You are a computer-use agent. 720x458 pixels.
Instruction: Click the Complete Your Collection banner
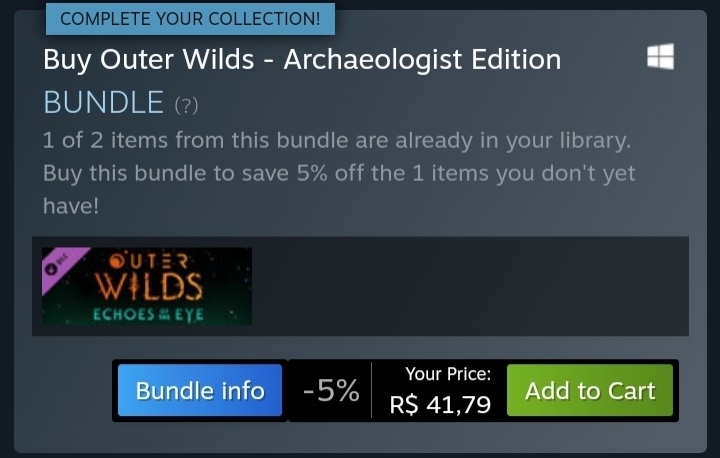coord(190,19)
